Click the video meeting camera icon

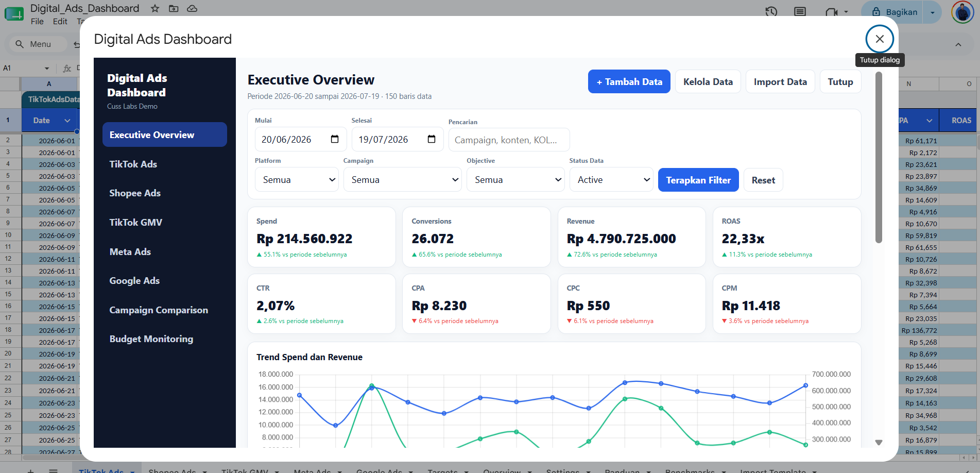[831, 12]
